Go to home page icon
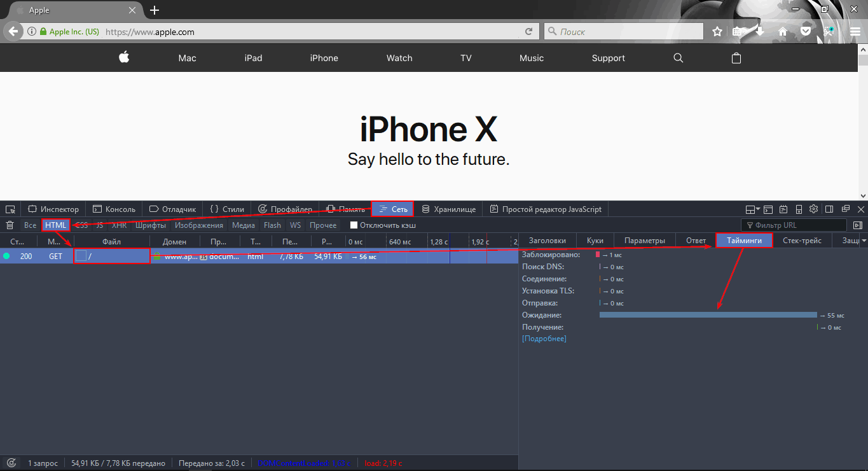 tap(783, 32)
